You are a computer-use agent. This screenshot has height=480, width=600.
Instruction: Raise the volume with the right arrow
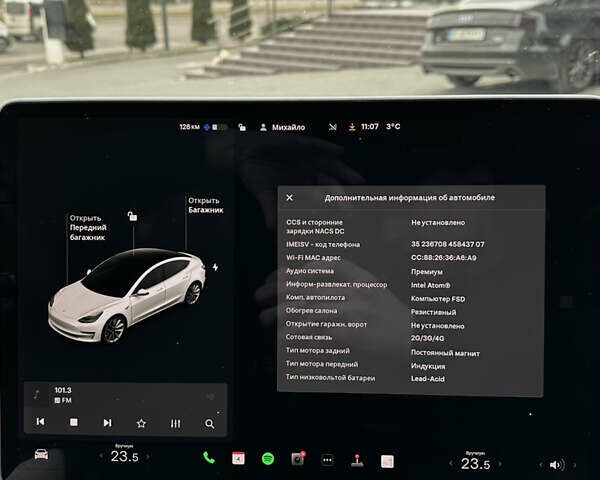(574, 465)
